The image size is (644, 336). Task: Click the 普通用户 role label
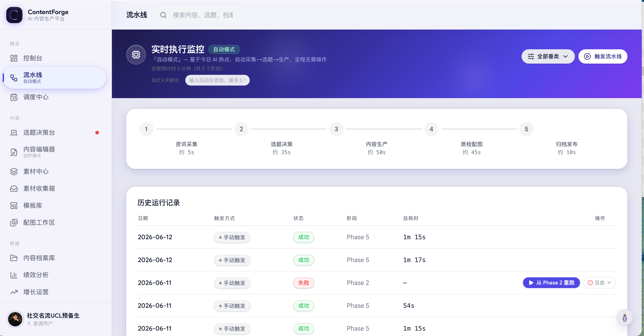[43, 323]
